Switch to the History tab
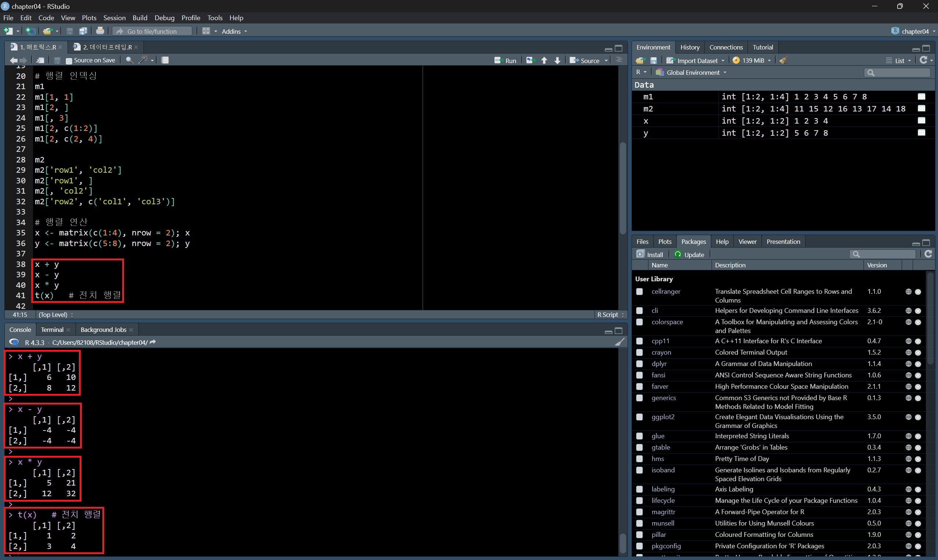Viewport: 938px width, 560px height. 690,47
